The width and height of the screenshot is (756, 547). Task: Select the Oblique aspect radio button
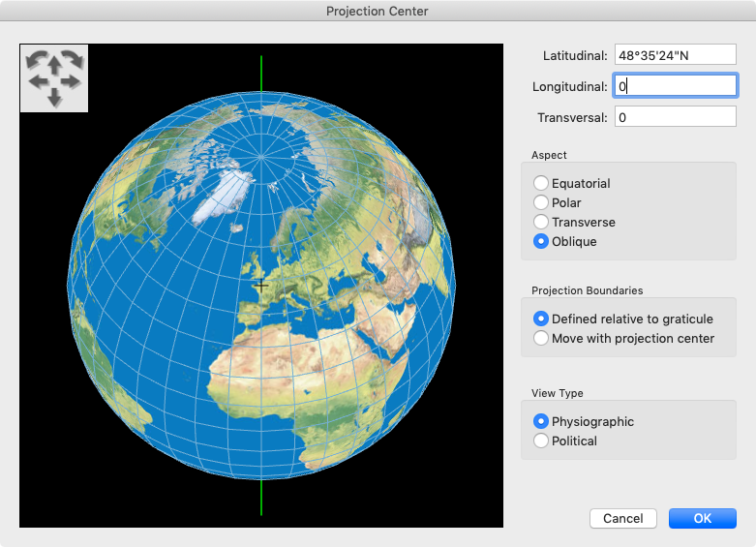[x=541, y=242]
